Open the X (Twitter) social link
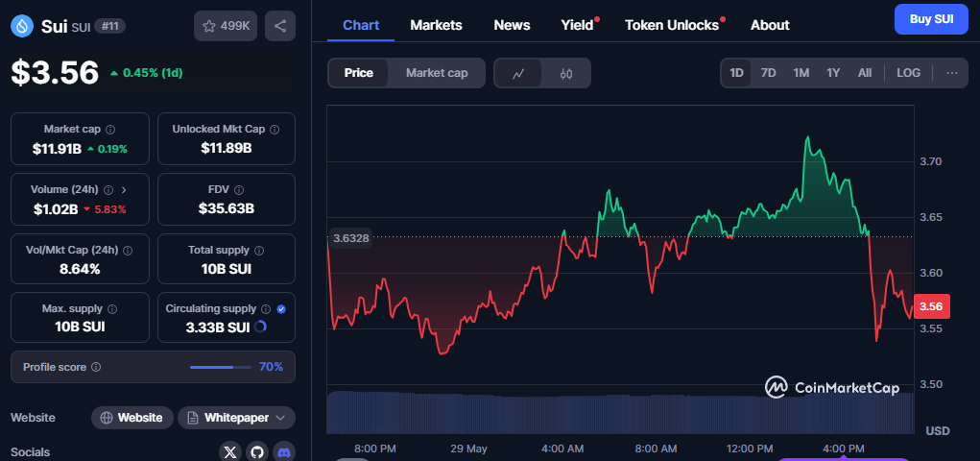This screenshot has width=980, height=461. pyautogui.click(x=230, y=451)
